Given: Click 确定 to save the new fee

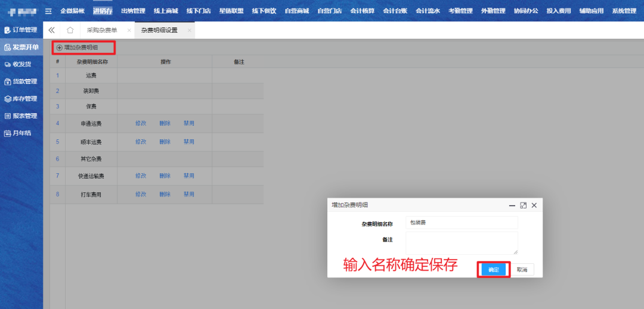Looking at the screenshot, I should pos(493,270).
